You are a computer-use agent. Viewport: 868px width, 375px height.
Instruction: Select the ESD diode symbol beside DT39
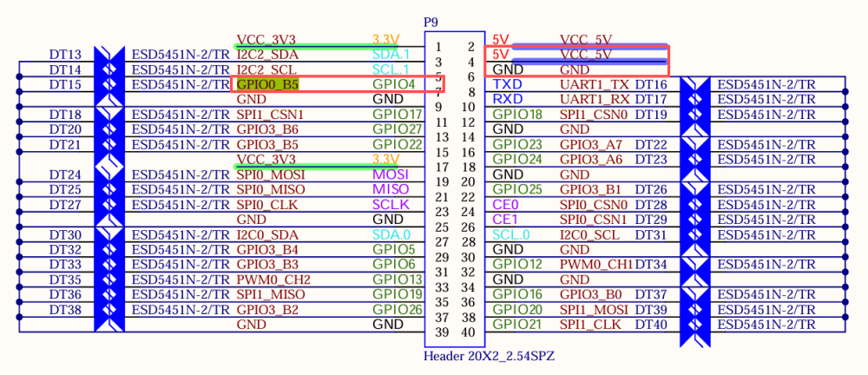pos(694,310)
